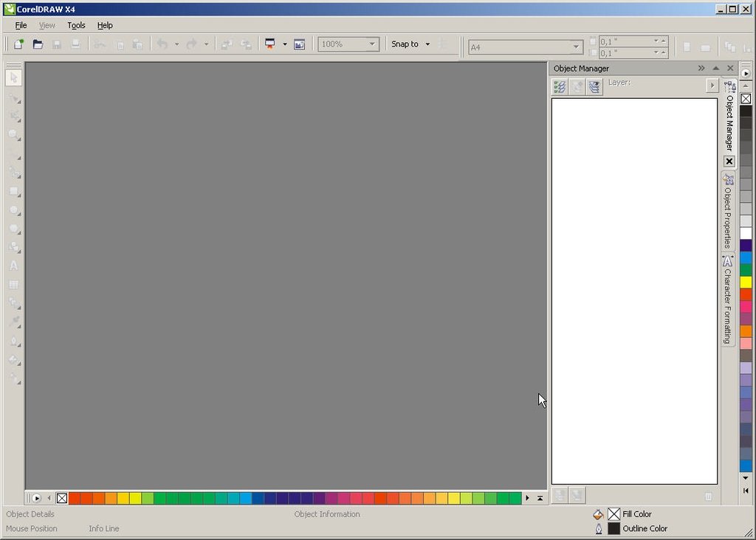Viewport: 756px width, 540px height.
Task: Toggle Layer Manager View button
Action: click(x=594, y=87)
